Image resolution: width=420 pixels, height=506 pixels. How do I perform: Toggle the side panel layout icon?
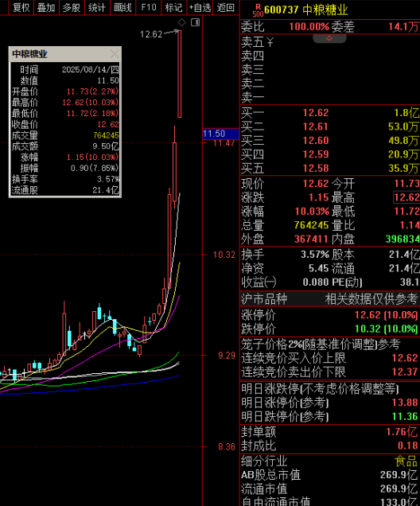click(x=195, y=22)
